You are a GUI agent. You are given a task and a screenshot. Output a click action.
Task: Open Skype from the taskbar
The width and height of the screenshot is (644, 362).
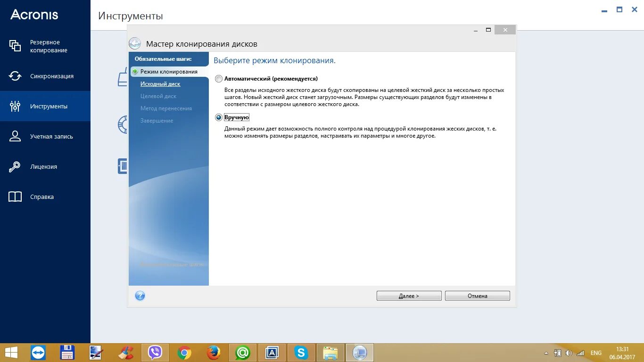pyautogui.click(x=301, y=353)
